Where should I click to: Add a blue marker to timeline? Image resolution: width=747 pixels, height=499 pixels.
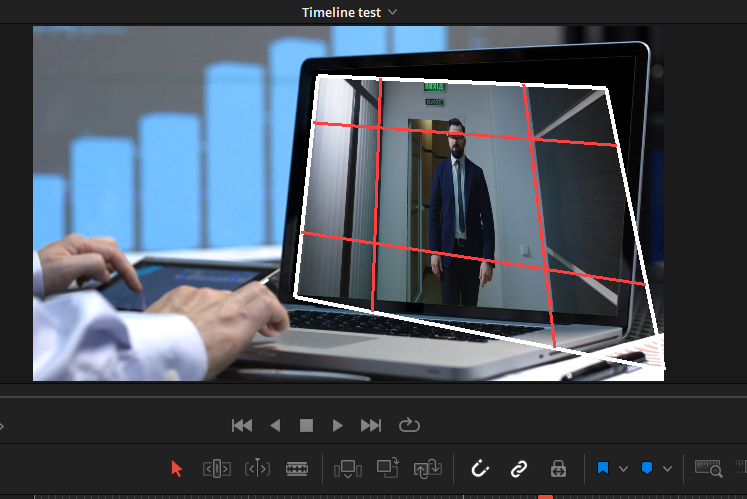coord(647,468)
